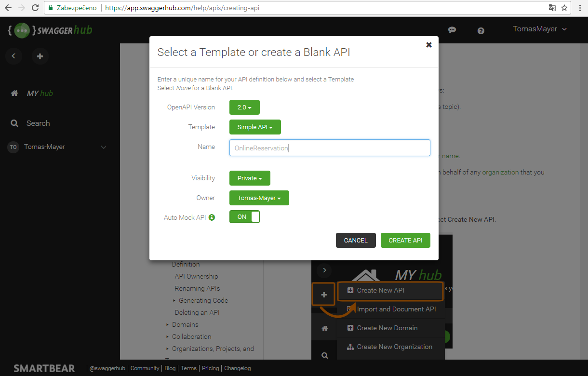This screenshot has width=588, height=376.
Task: Click the API Name input field
Action: click(x=330, y=148)
